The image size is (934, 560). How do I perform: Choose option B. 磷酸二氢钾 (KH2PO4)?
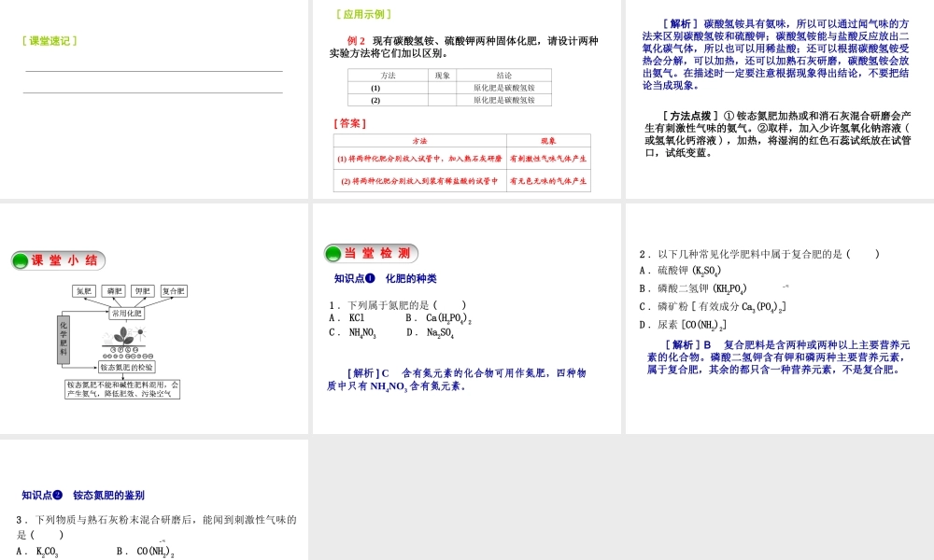693,288
